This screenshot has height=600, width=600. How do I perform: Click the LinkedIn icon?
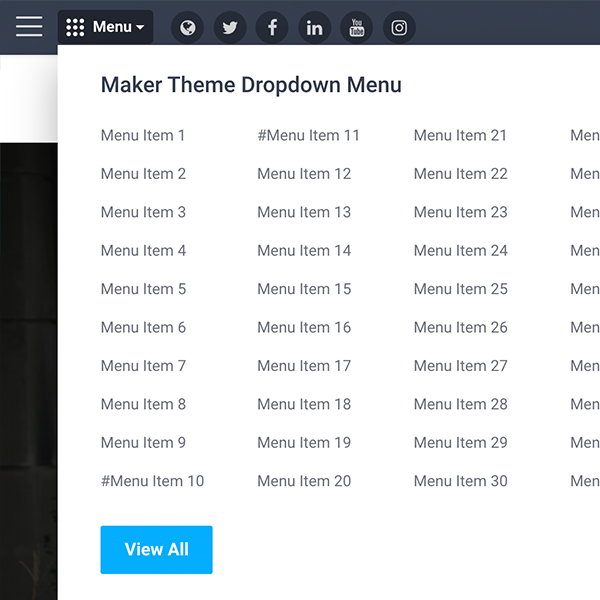[x=314, y=28]
